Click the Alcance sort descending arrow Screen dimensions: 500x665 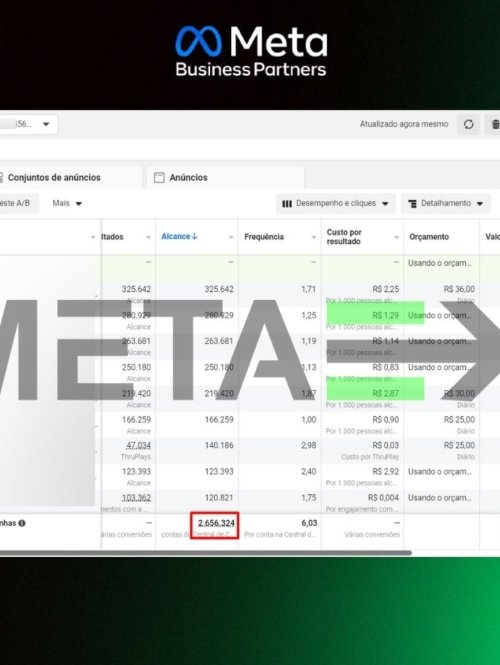point(195,237)
